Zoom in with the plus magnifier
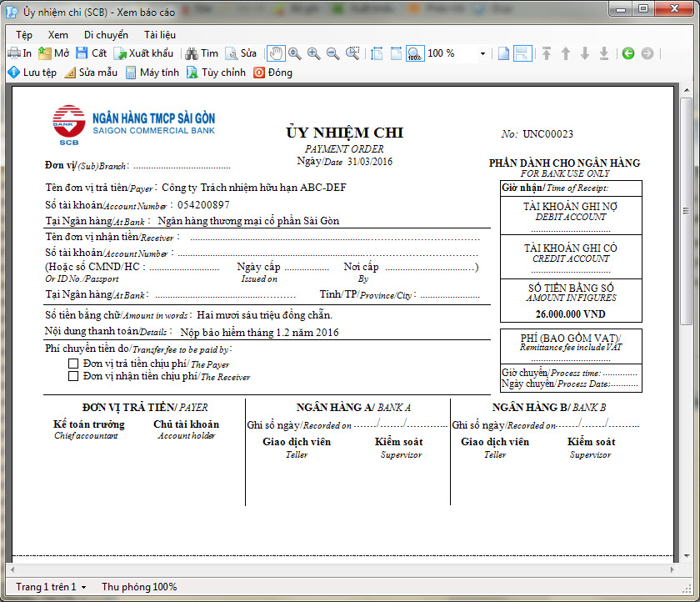700x602 pixels. click(x=314, y=53)
